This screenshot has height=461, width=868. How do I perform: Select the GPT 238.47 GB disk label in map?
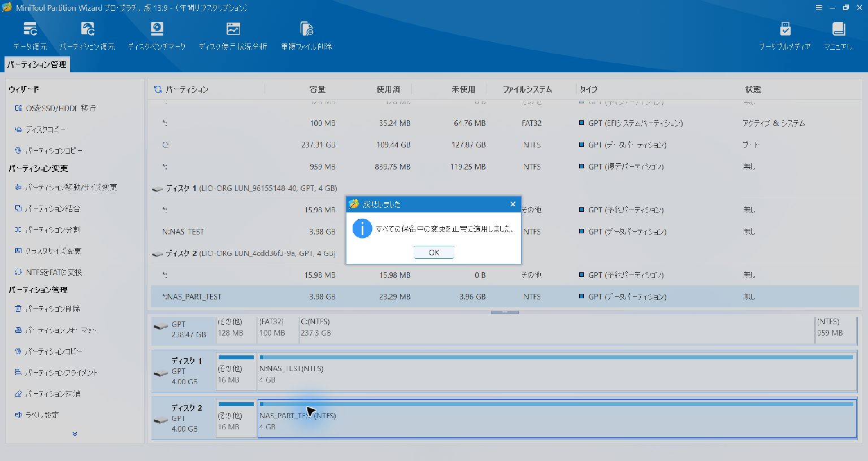point(184,330)
